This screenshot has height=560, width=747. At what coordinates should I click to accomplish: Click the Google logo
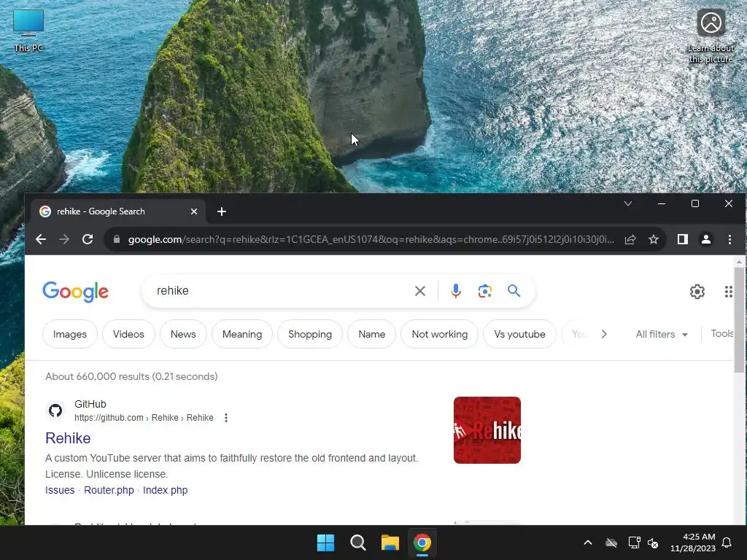click(x=75, y=292)
